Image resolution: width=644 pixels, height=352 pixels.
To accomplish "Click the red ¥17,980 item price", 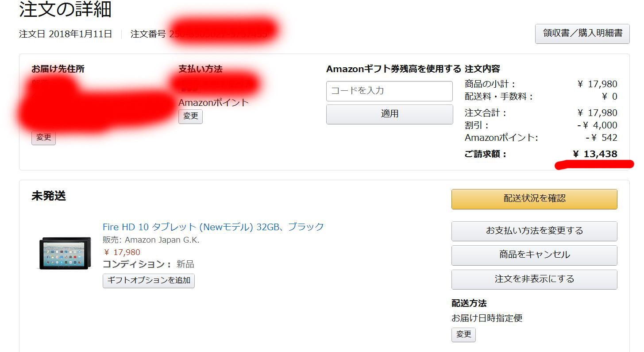I will point(122,252).
